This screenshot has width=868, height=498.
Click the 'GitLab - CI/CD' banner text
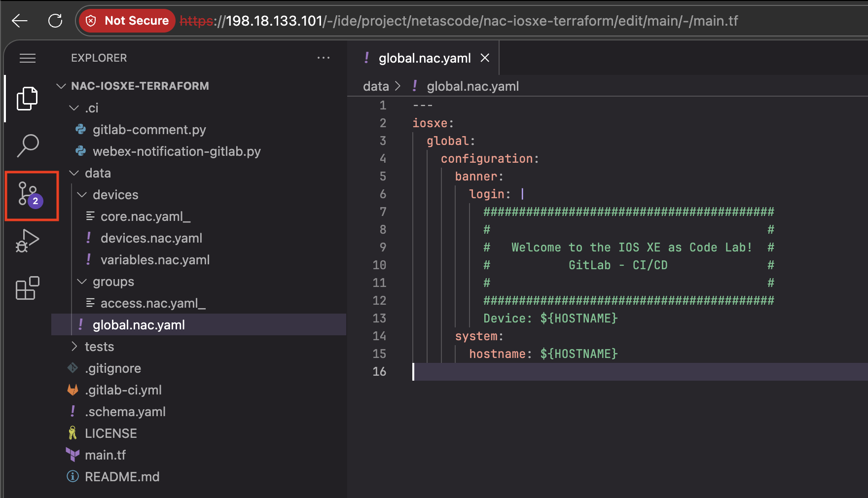(618, 265)
